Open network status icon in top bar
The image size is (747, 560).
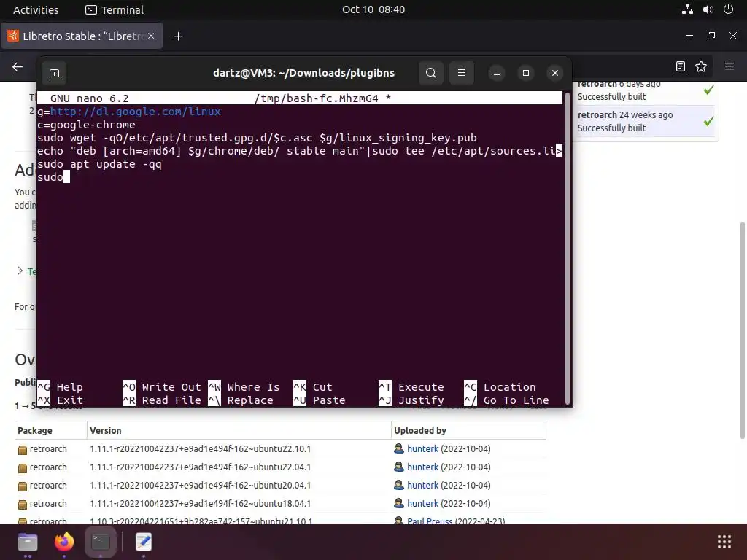pyautogui.click(x=687, y=9)
